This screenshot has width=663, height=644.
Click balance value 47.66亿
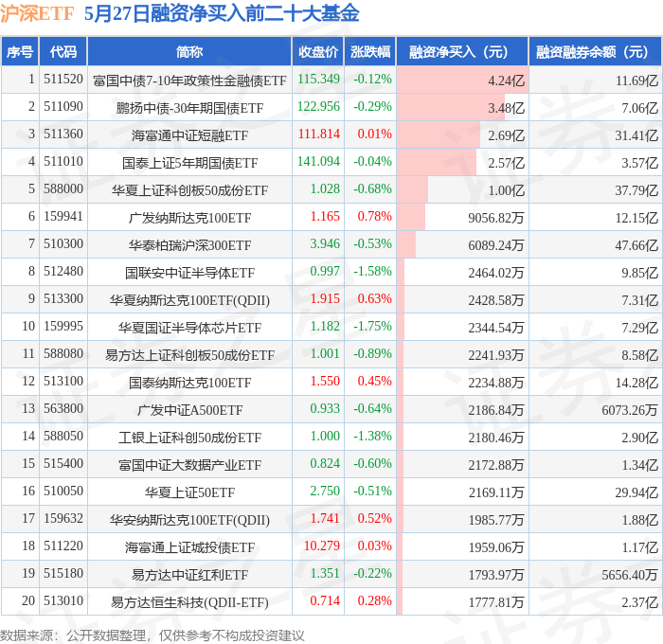click(x=636, y=245)
